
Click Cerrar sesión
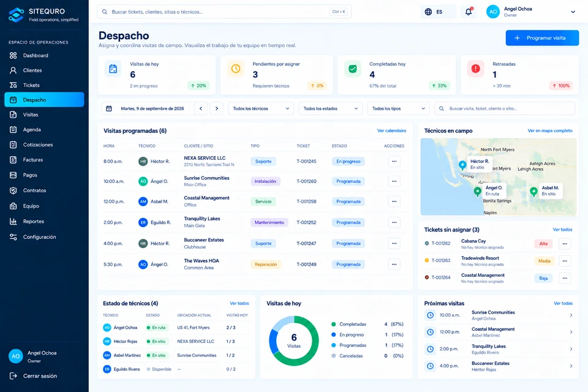click(x=40, y=376)
